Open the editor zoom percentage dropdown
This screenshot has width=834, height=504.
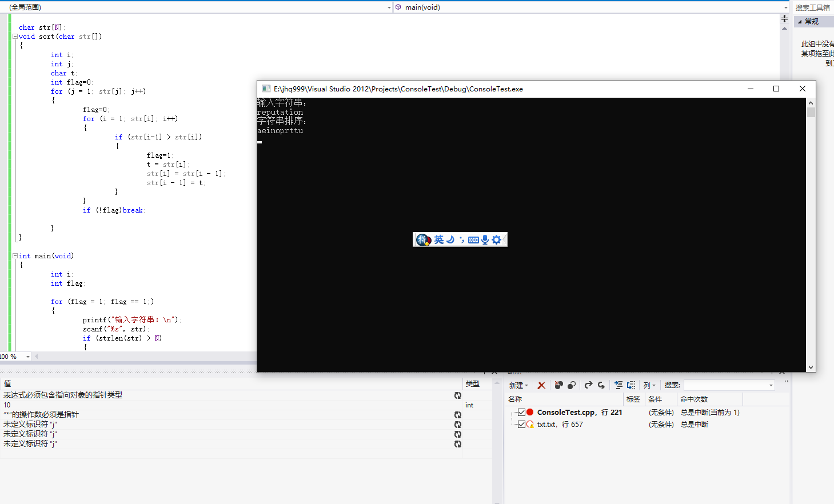point(27,357)
